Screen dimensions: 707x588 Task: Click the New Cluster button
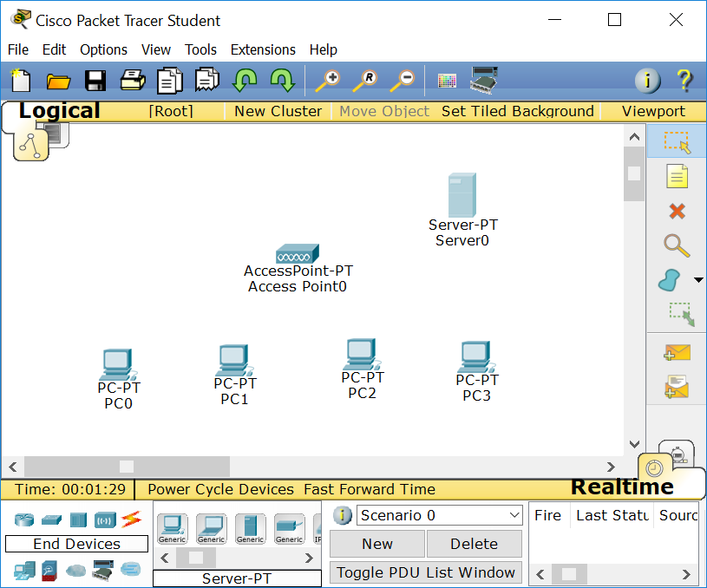278,111
